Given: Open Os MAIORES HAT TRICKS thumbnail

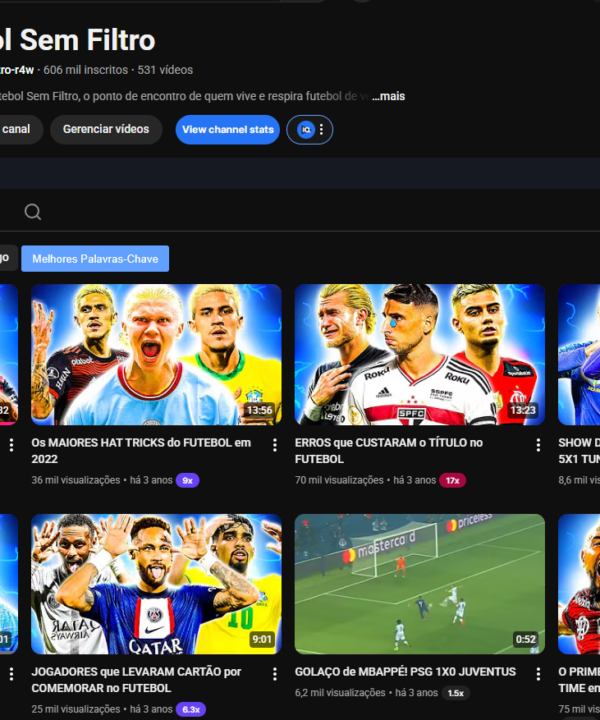Looking at the screenshot, I should [156, 354].
